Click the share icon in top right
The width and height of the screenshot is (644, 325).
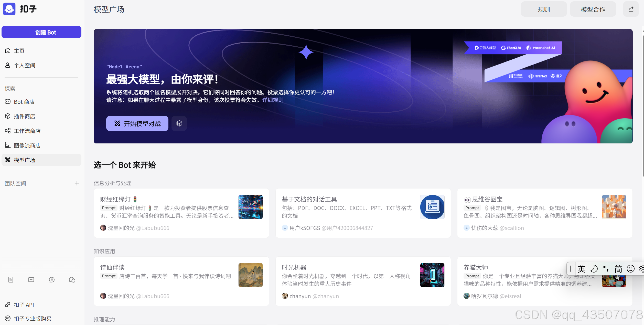click(631, 9)
